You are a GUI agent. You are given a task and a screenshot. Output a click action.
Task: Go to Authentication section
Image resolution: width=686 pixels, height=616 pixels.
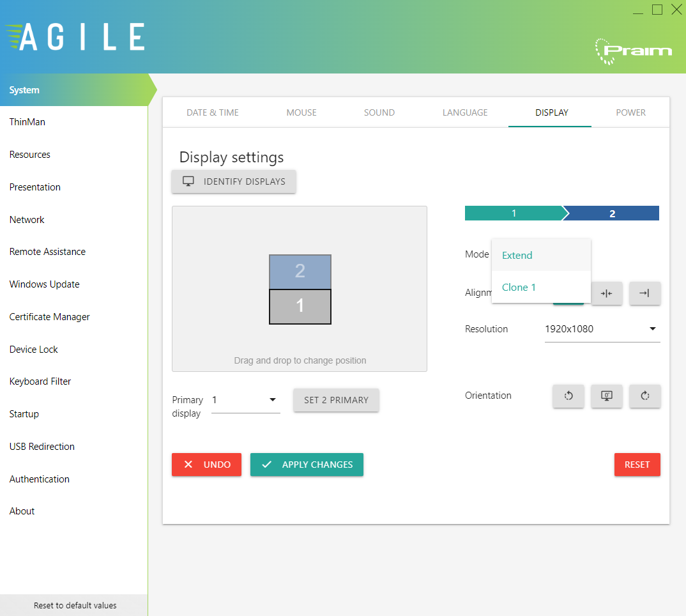[x=74, y=479]
